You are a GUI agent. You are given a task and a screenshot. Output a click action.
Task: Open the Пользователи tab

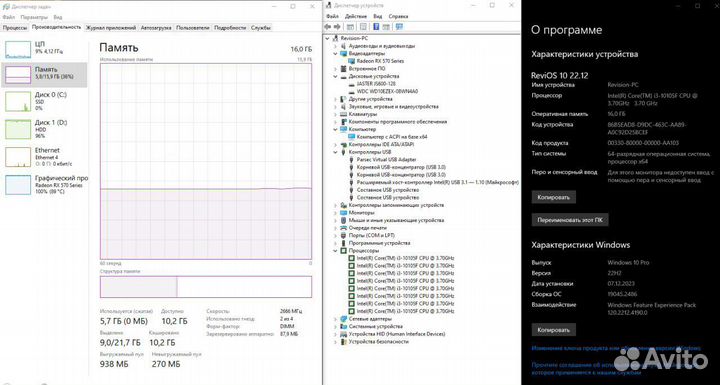pyautogui.click(x=193, y=28)
